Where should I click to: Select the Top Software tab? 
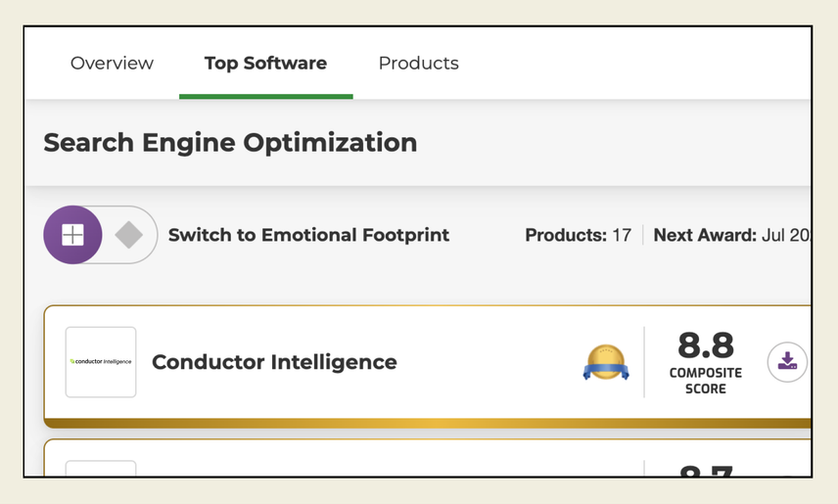265,64
